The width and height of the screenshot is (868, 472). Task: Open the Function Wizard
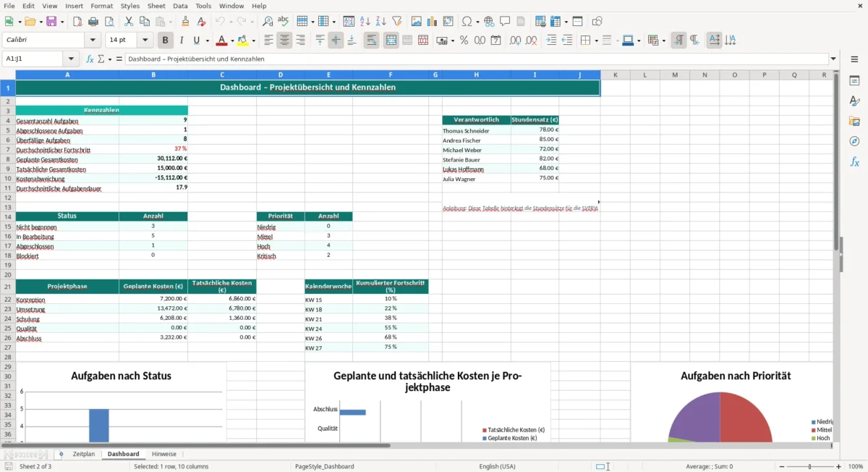click(90, 59)
